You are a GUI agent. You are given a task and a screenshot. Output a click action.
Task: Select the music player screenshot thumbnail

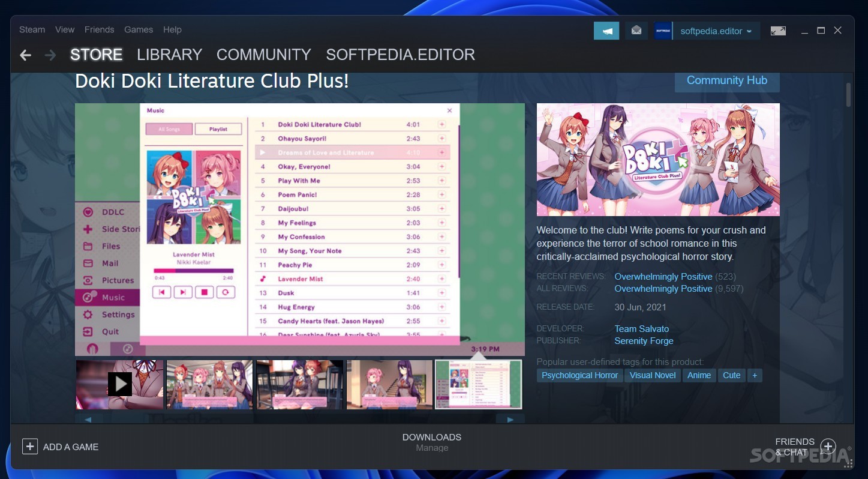[479, 384]
